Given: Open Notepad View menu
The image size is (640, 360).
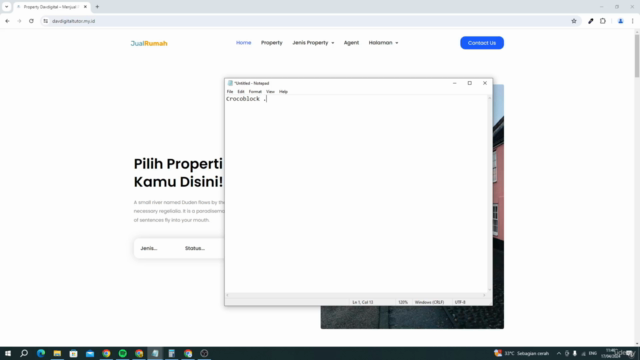Looking at the screenshot, I should pyautogui.click(x=270, y=91).
